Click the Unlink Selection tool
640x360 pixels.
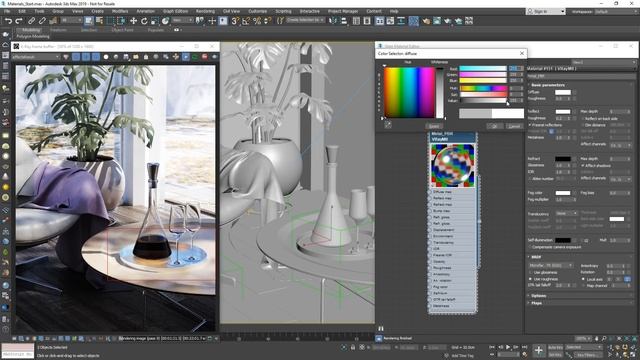pyautogui.click(x=42, y=21)
